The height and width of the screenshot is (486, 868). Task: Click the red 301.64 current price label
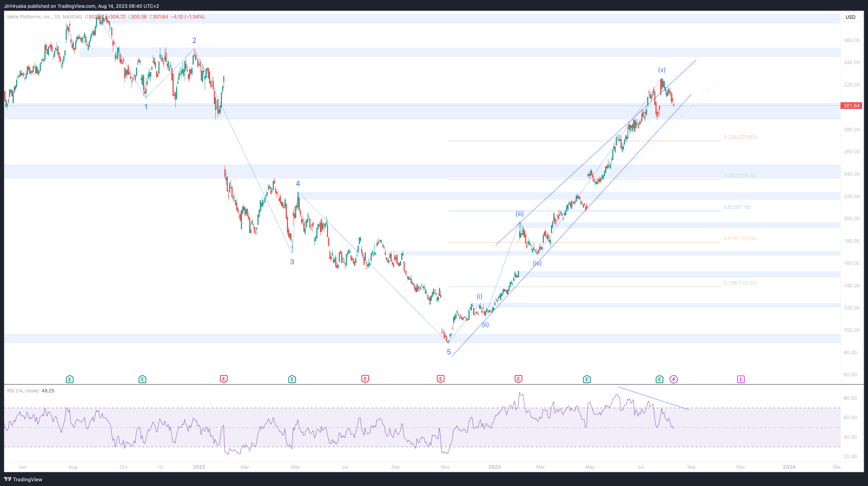[x=851, y=105]
